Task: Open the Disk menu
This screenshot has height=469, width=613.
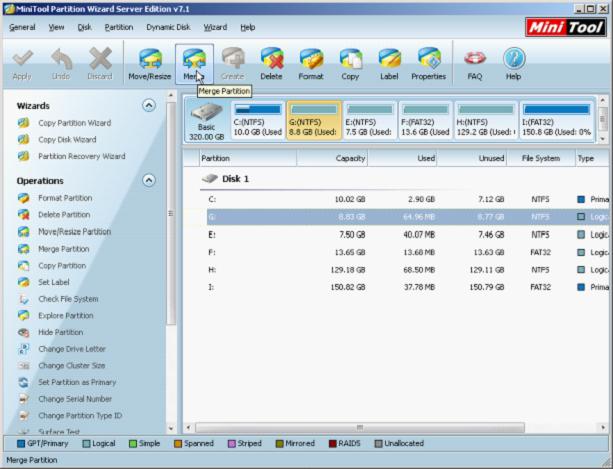Action: pyautogui.click(x=84, y=27)
